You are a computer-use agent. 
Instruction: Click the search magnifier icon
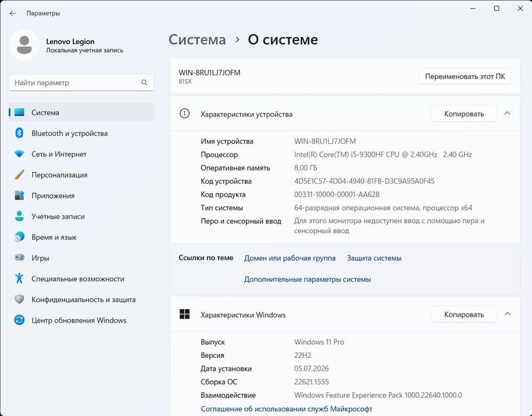tap(144, 83)
